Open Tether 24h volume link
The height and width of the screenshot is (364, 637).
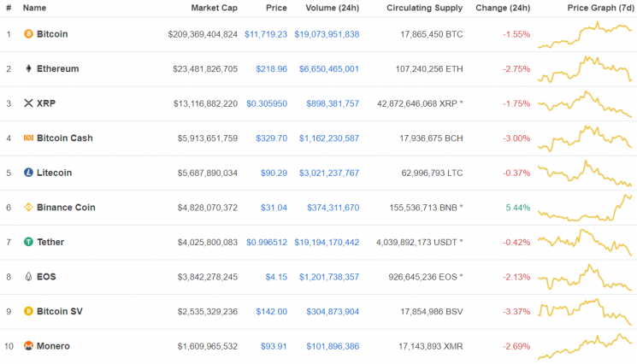click(327, 242)
